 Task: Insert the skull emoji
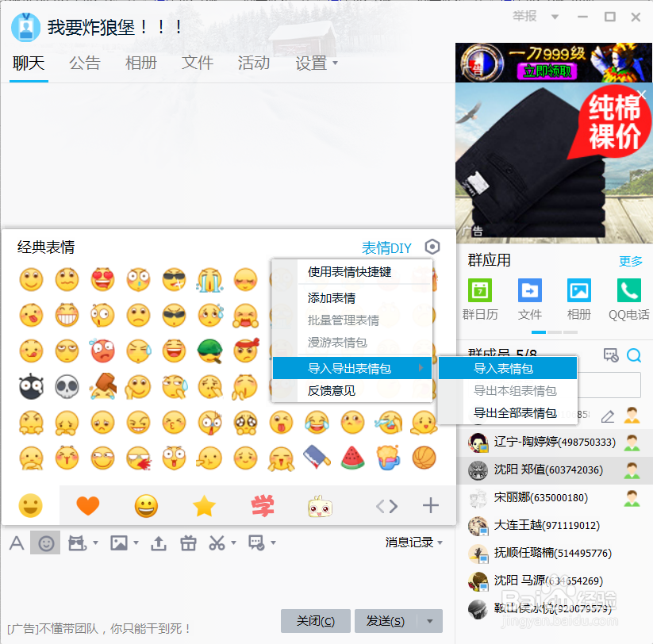(x=67, y=387)
